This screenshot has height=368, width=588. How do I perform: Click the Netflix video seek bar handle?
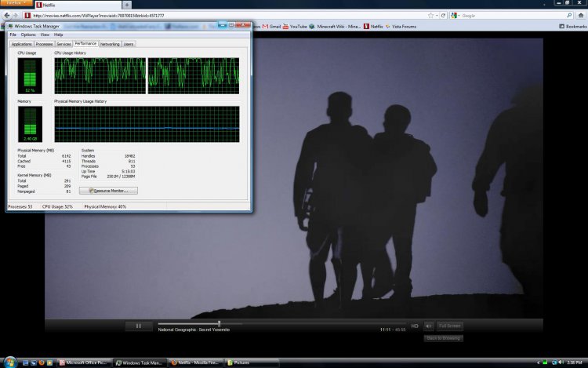pyautogui.click(x=220, y=323)
